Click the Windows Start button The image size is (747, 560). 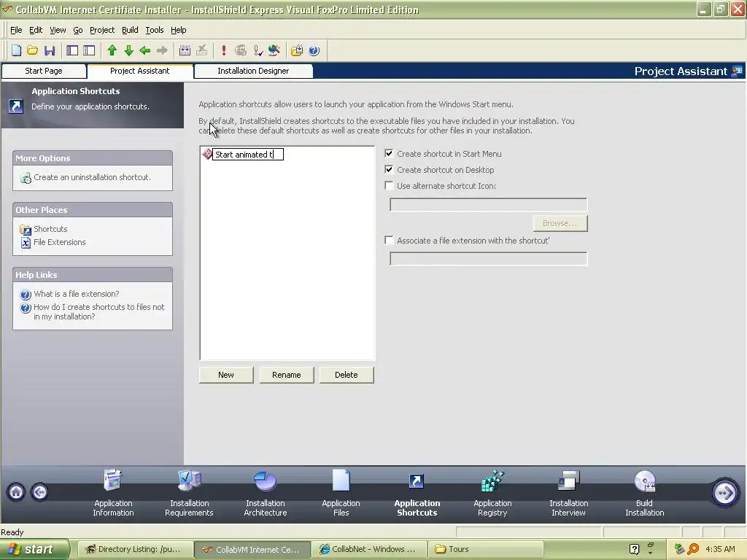pyautogui.click(x=34, y=549)
